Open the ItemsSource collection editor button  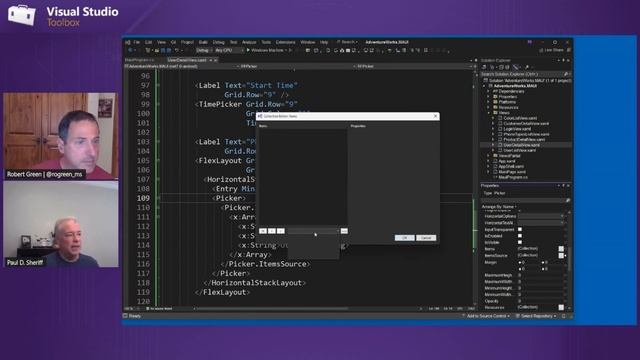[x=561, y=256]
